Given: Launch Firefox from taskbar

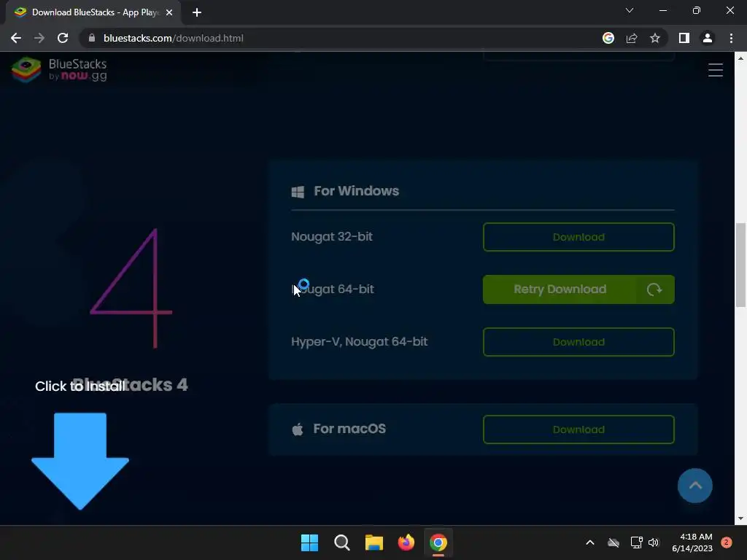Looking at the screenshot, I should (406, 542).
